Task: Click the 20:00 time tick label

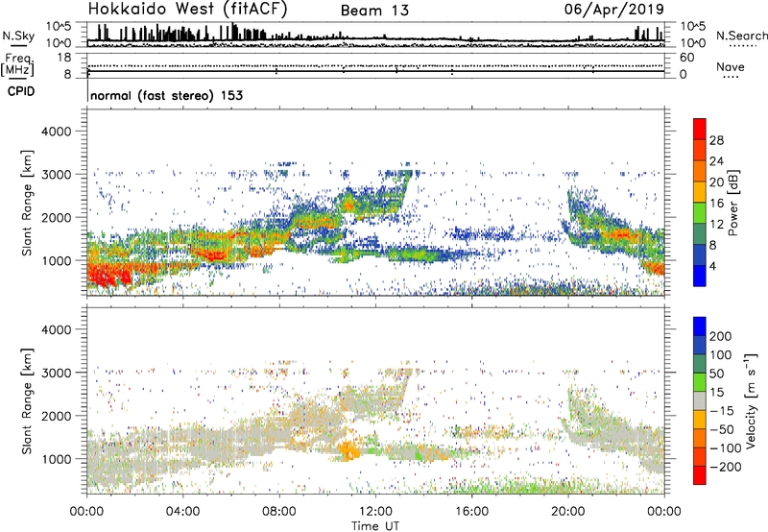Action: click(x=567, y=512)
